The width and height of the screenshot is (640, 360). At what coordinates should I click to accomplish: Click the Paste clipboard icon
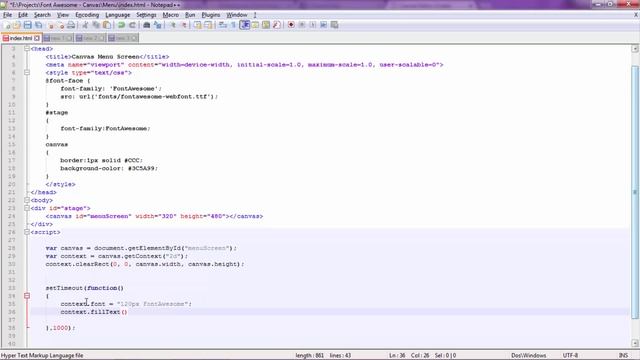point(107,25)
